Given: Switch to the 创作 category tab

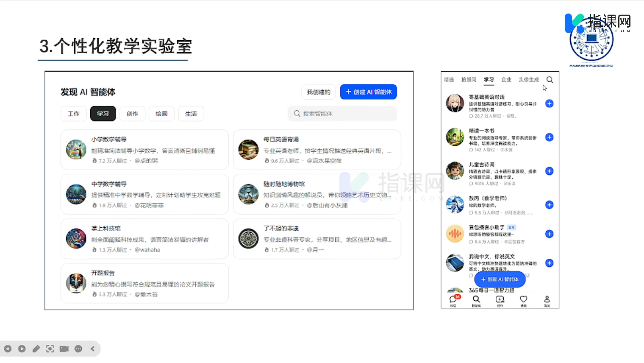Looking at the screenshot, I should (x=132, y=114).
